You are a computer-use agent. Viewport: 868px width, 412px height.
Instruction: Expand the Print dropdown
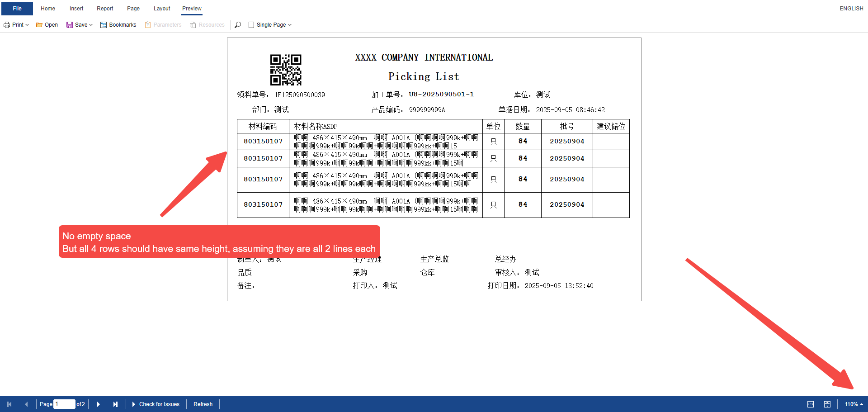tap(16, 25)
